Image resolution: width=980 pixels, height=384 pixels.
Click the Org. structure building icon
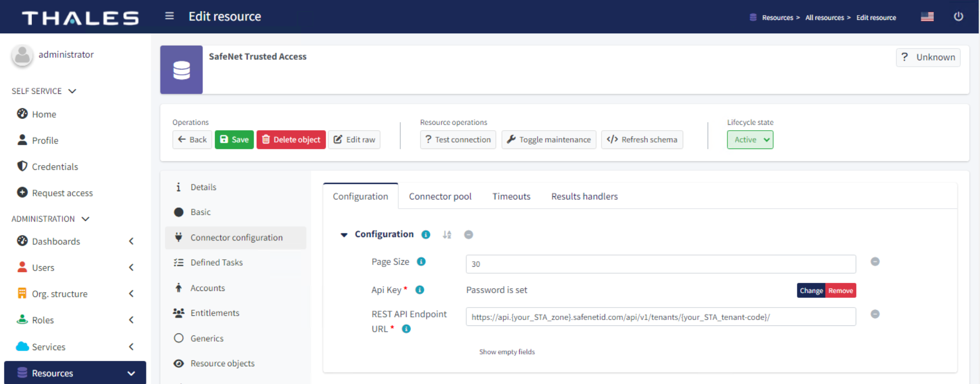click(22, 293)
